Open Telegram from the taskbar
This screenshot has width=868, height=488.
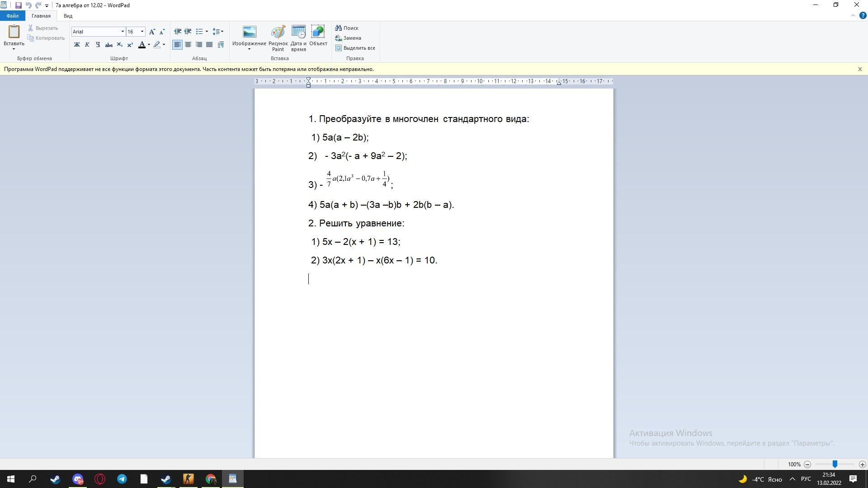122,479
